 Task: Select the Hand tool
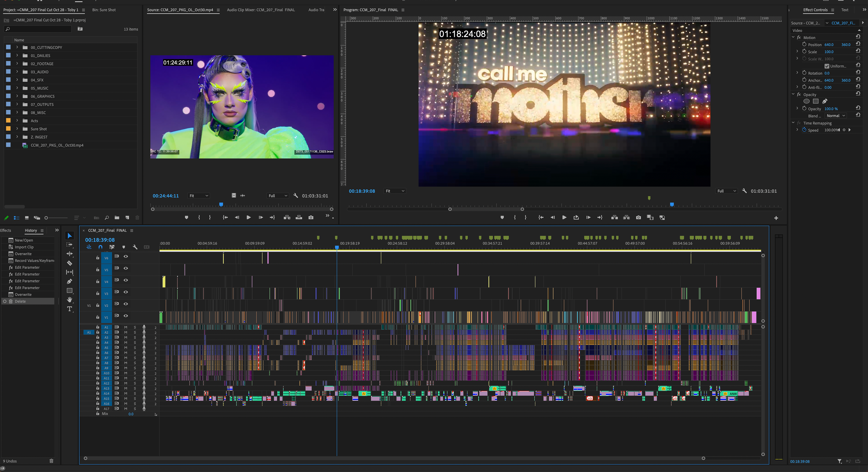point(69,300)
